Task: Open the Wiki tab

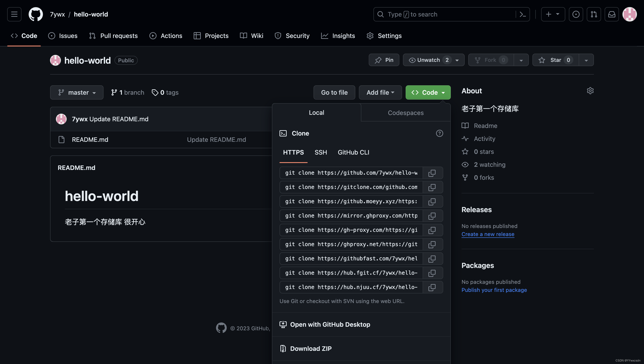Action: tap(252, 36)
